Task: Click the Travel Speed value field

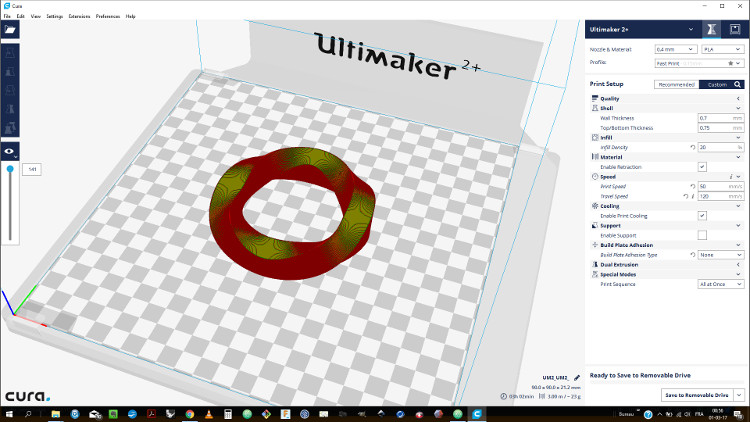Action: click(721, 196)
